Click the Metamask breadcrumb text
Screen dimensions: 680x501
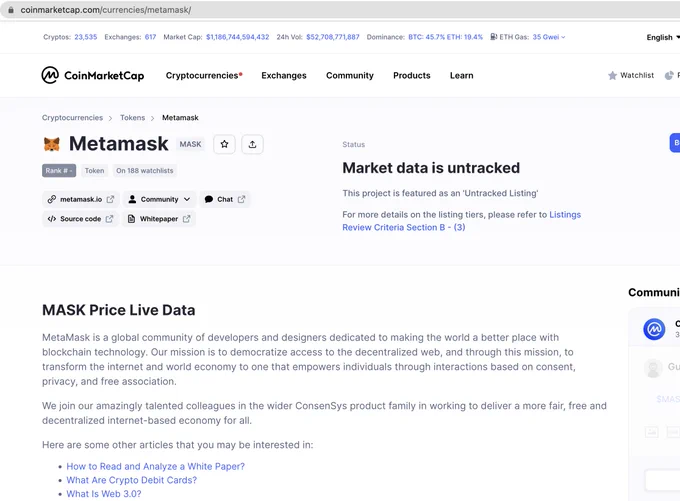[x=180, y=118]
